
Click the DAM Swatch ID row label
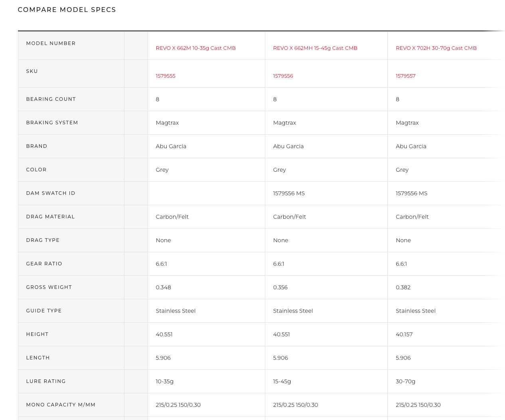click(51, 193)
